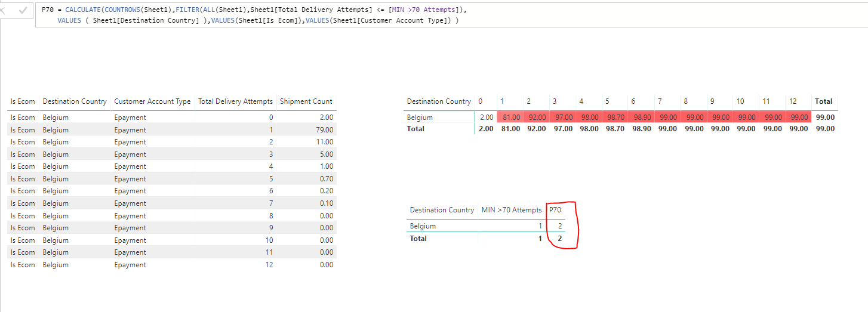This screenshot has width=868, height=312.
Task: Select delivery attempts value 7 in left table
Action: click(x=271, y=203)
